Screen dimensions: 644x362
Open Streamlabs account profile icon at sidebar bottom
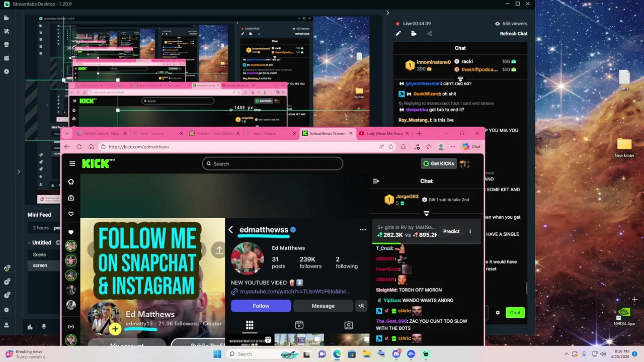[7, 325]
